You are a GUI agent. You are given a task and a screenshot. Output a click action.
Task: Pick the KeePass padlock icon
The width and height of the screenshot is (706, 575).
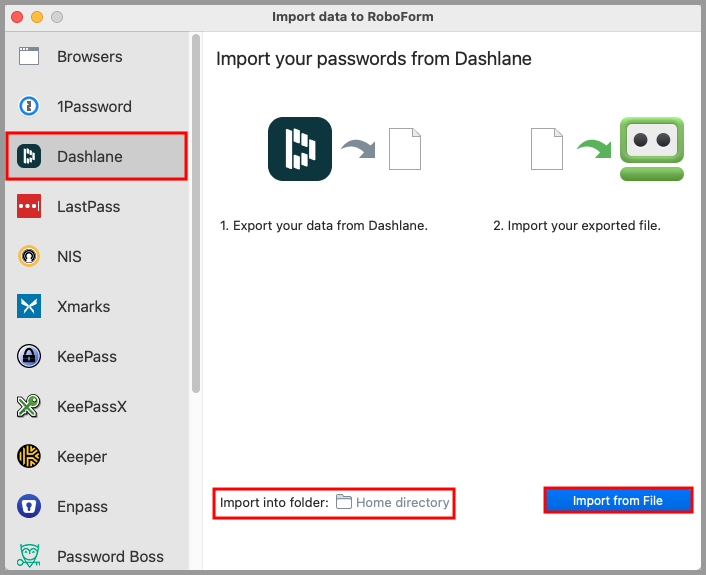[29, 357]
